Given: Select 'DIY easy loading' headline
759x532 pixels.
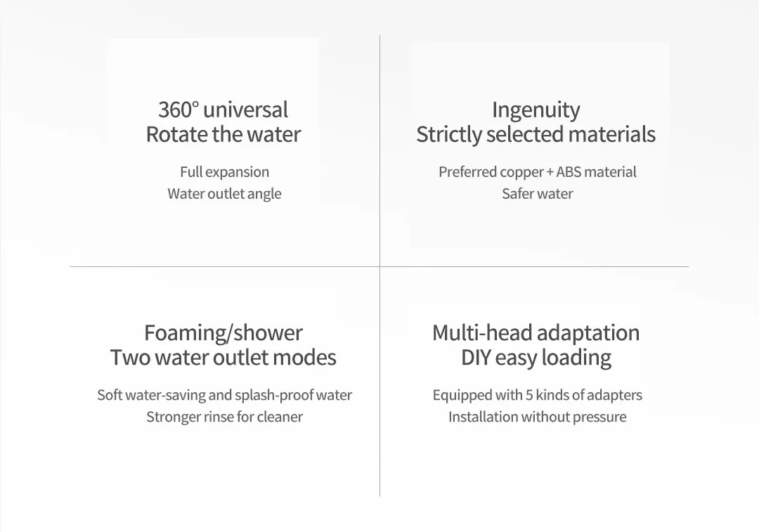Looking at the screenshot, I should (536, 358).
